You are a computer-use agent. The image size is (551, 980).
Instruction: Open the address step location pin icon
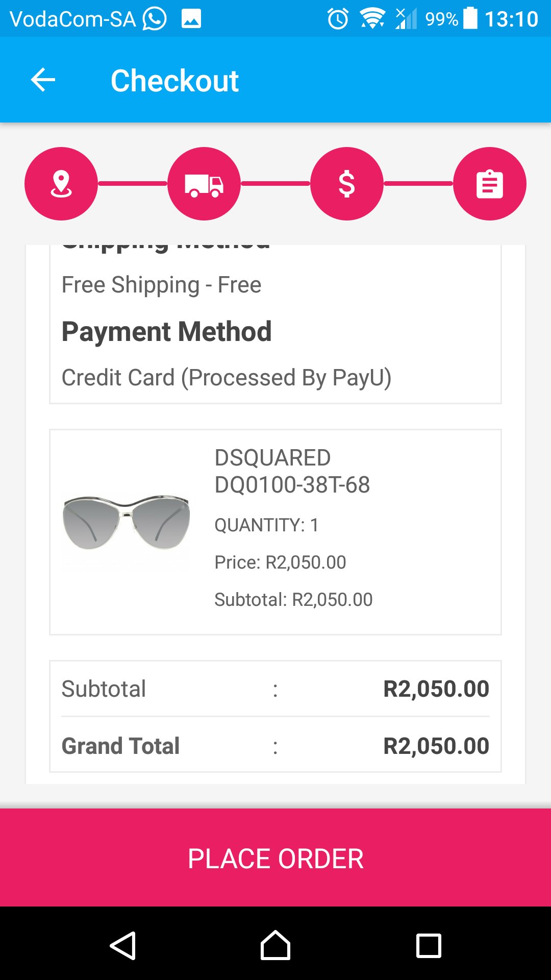coord(61,184)
